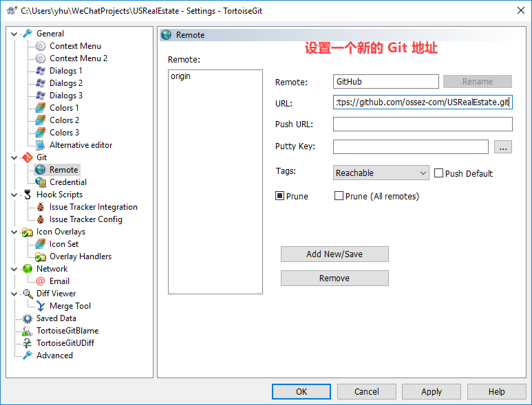
Task: Click into the URL input field
Action: (423, 102)
